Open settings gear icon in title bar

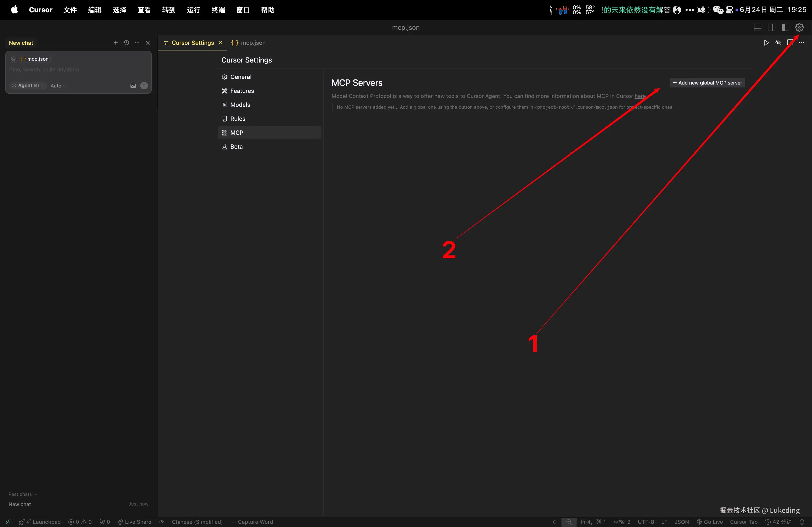point(799,27)
